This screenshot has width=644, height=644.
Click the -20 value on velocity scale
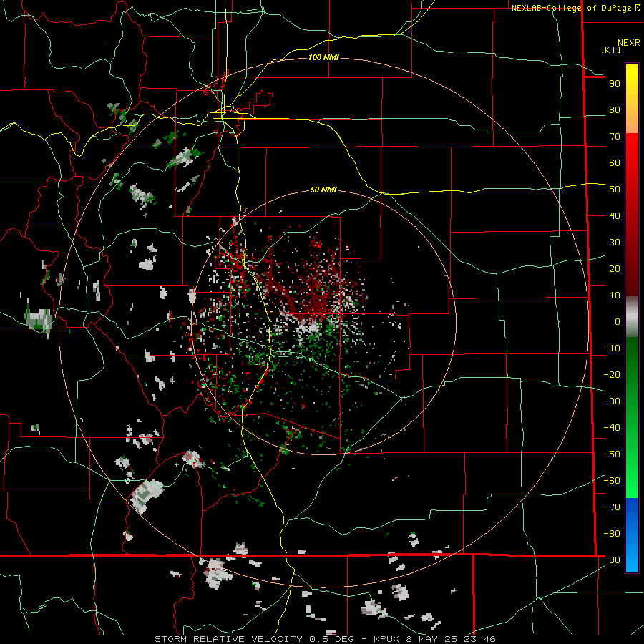click(612, 375)
